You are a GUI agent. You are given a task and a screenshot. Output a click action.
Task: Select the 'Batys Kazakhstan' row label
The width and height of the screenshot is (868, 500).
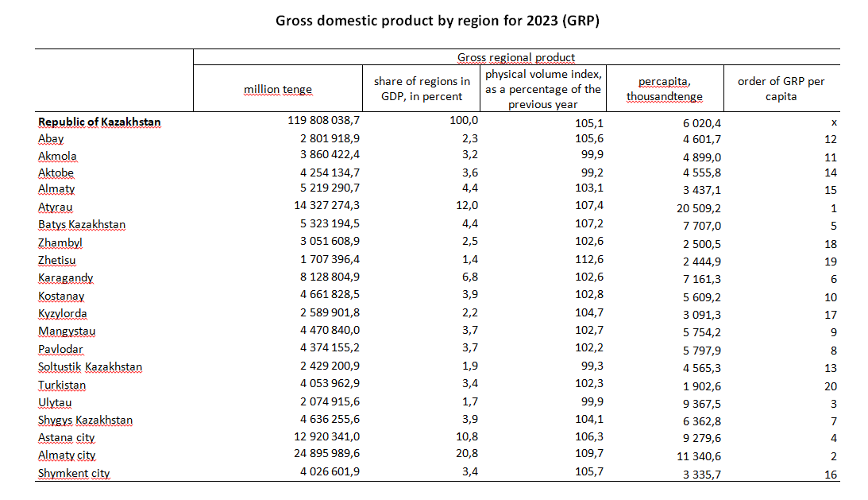(82, 224)
